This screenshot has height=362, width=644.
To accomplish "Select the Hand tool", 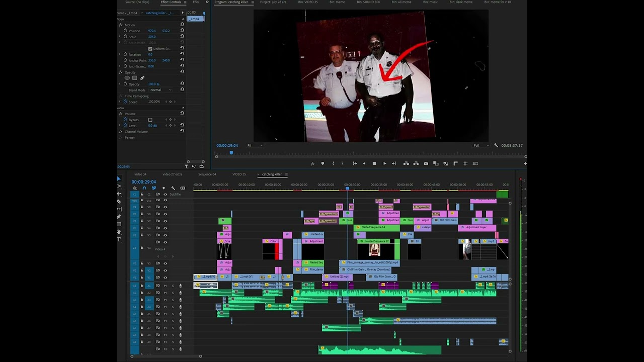I will (x=119, y=232).
